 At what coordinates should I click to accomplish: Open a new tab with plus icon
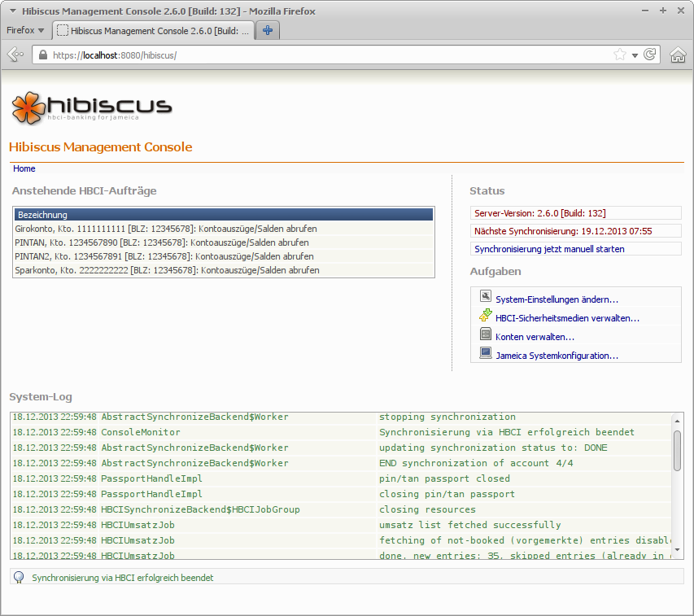coord(268,30)
